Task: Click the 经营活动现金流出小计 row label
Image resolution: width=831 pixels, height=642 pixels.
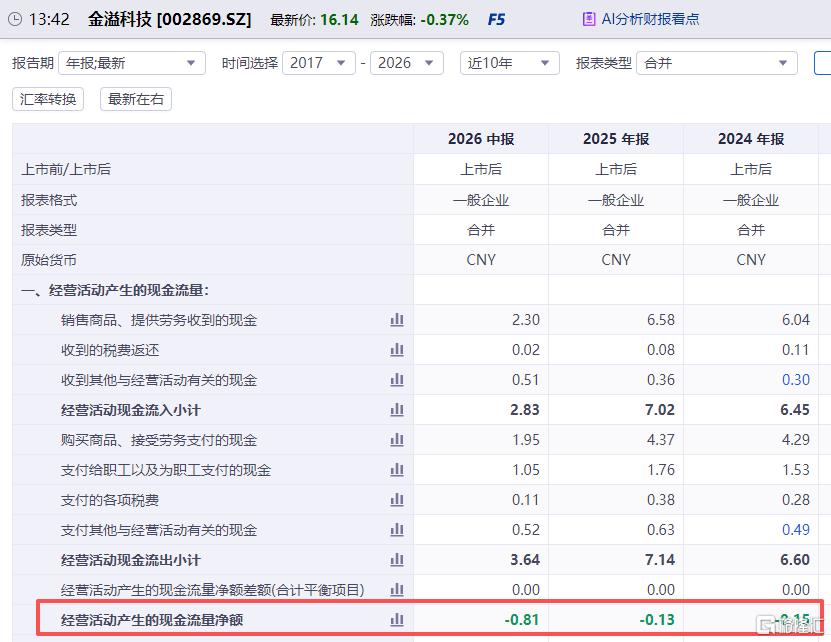Action: pyautogui.click(x=130, y=559)
